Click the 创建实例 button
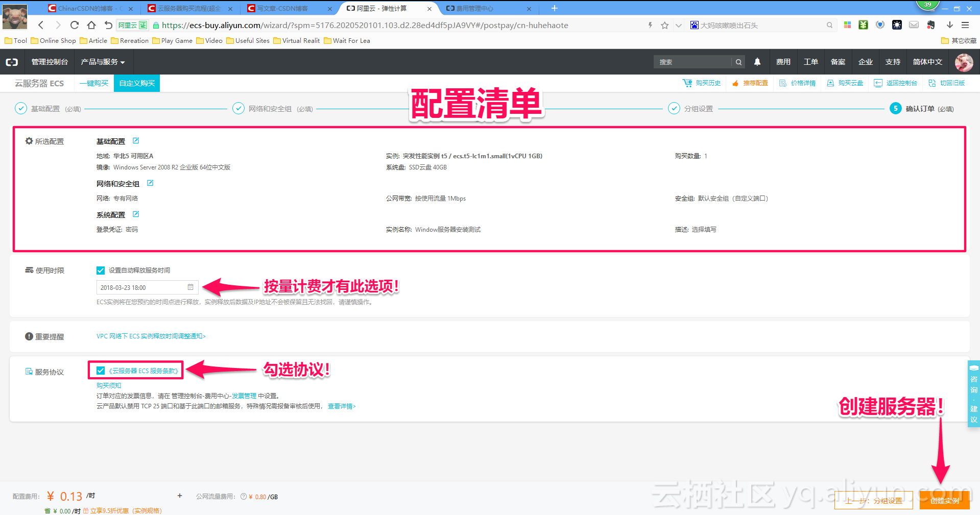Screen dimensions: 980x515 click(944, 501)
